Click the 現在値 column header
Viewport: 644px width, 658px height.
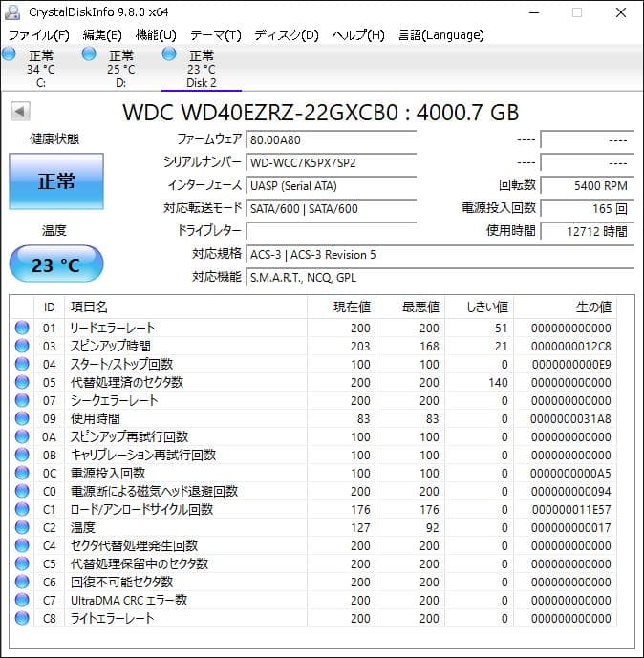tap(341, 308)
